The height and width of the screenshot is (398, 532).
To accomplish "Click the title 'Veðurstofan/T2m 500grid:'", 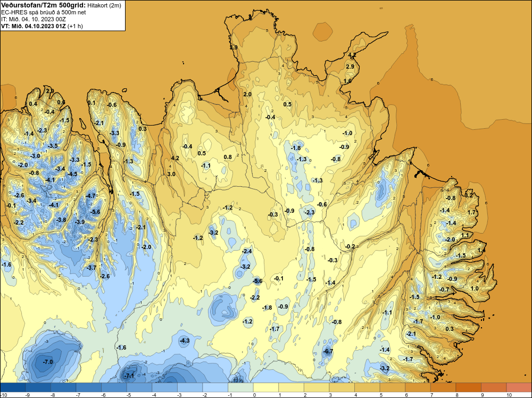I will 43,5.
